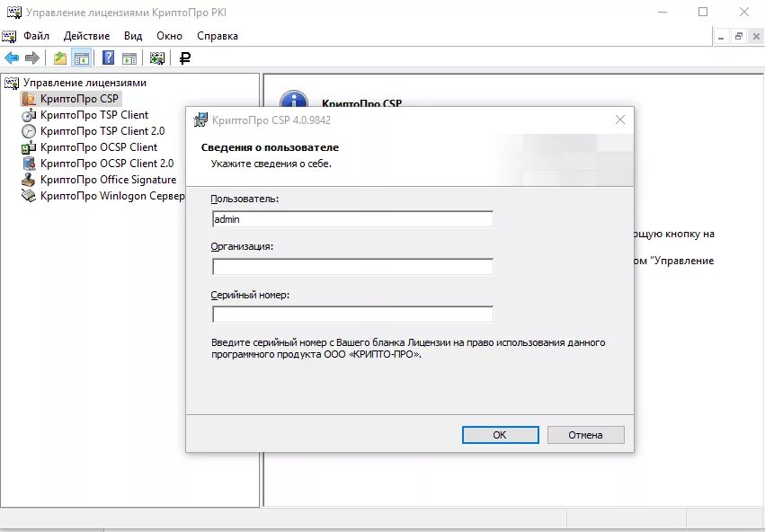The width and height of the screenshot is (765, 532).
Task: Click the Office Signature stamp icon
Action: (29, 180)
